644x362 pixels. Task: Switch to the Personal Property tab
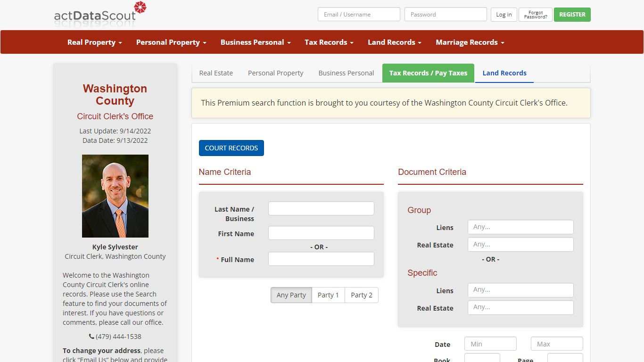click(x=276, y=73)
